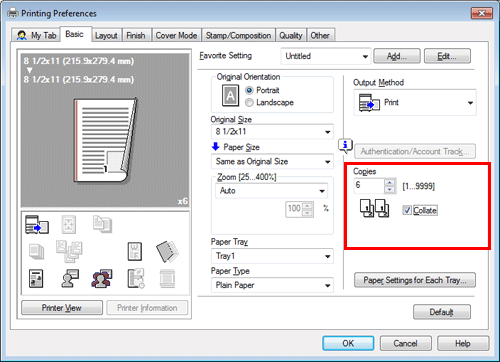500x362 pixels.
Task: Click the page orientation 'A' icon
Action: (230, 96)
